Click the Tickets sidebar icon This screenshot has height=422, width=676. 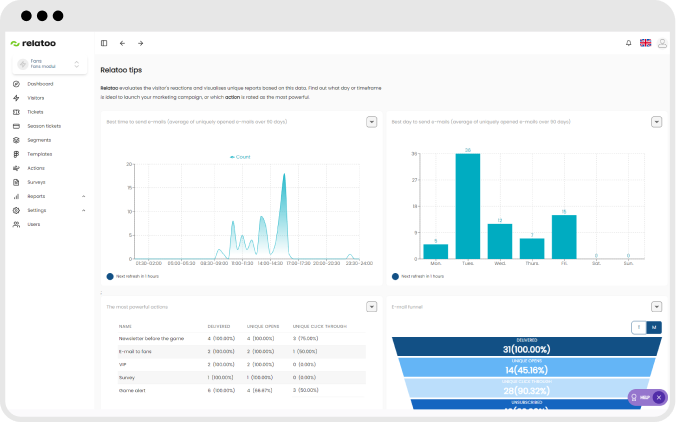(x=16, y=112)
